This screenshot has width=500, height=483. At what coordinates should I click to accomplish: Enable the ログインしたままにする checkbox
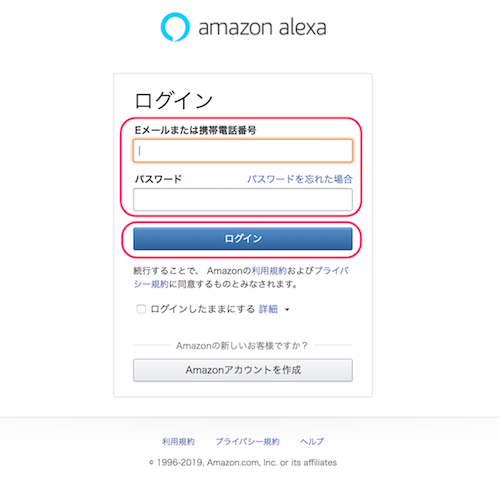141,309
